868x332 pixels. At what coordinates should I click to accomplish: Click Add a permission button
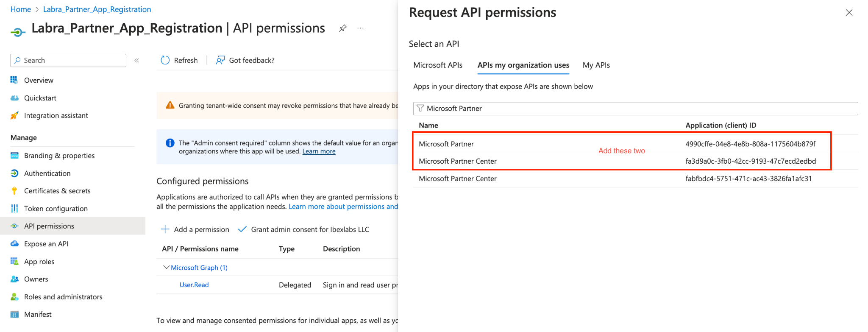click(195, 229)
